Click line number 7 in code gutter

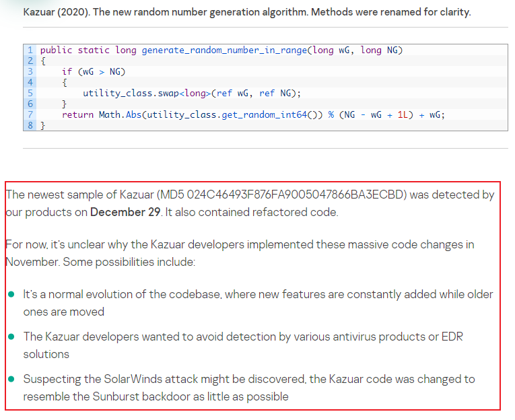click(x=30, y=114)
